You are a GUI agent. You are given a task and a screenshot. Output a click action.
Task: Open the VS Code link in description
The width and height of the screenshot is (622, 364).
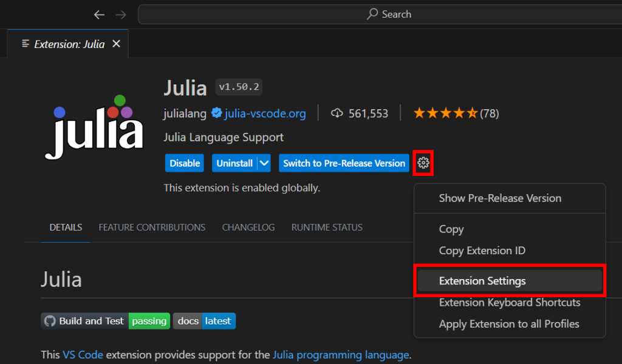(83, 354)
